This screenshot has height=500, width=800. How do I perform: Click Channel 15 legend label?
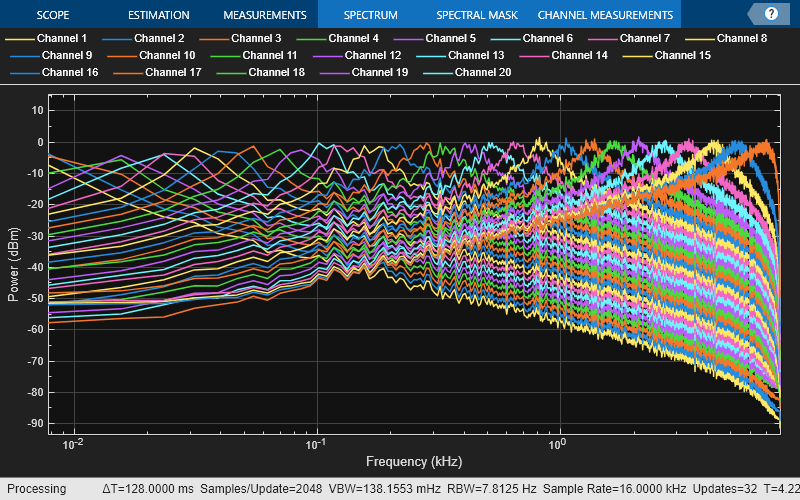(x=683, y=55)
